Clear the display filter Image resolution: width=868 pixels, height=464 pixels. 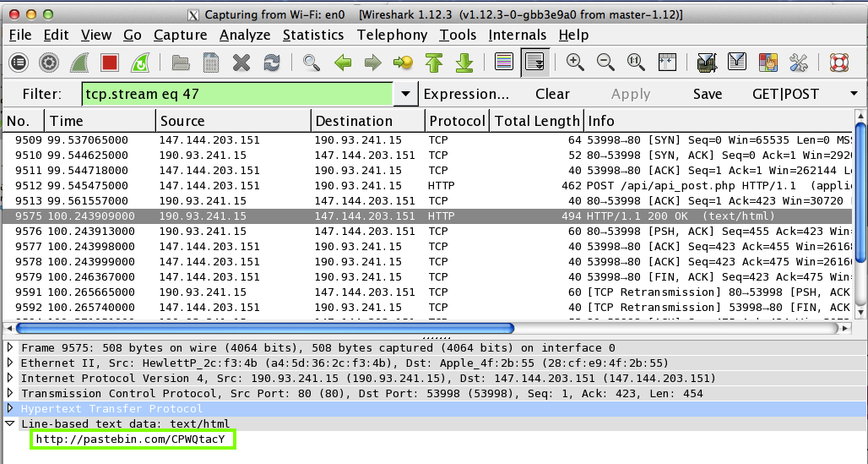[552, 95]
